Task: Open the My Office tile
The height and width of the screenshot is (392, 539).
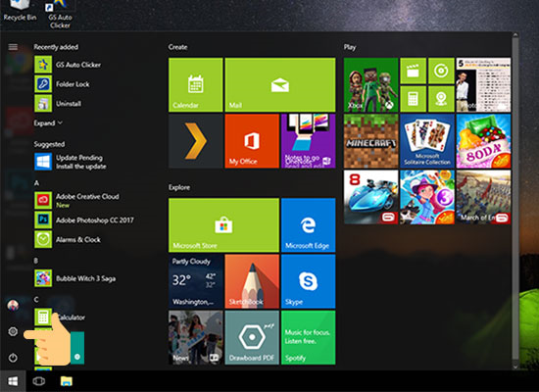Action: point(252,141)
